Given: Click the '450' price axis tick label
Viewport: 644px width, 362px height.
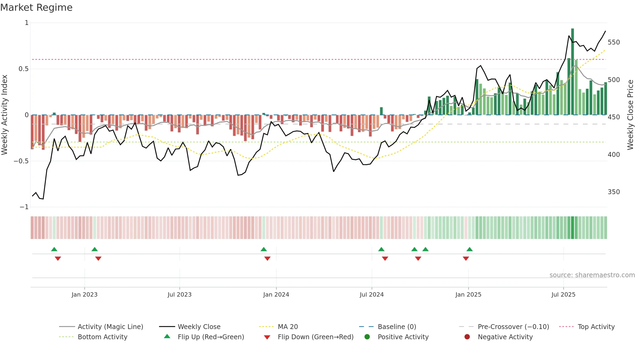Looking at the screenshot, I should [x=614, y=117].
